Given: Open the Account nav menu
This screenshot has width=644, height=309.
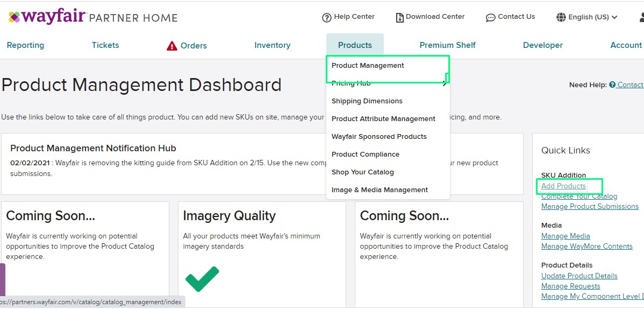Looking at the screenshot, I should tap(626, 45).
